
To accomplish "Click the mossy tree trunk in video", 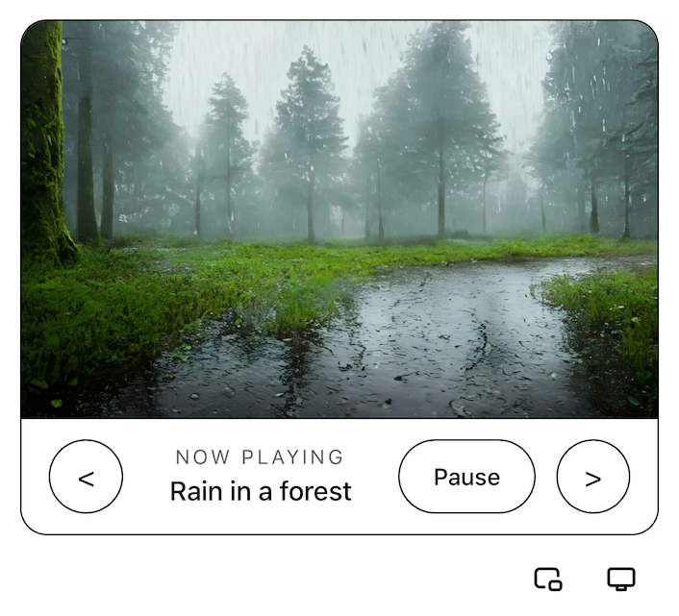I will [x=43, y=143].
